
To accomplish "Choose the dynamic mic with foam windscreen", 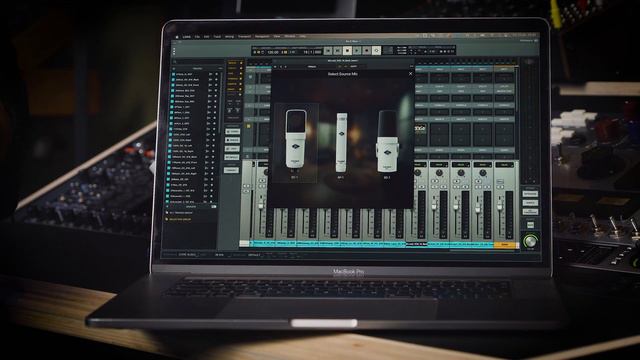I will [x=387, y=141].
